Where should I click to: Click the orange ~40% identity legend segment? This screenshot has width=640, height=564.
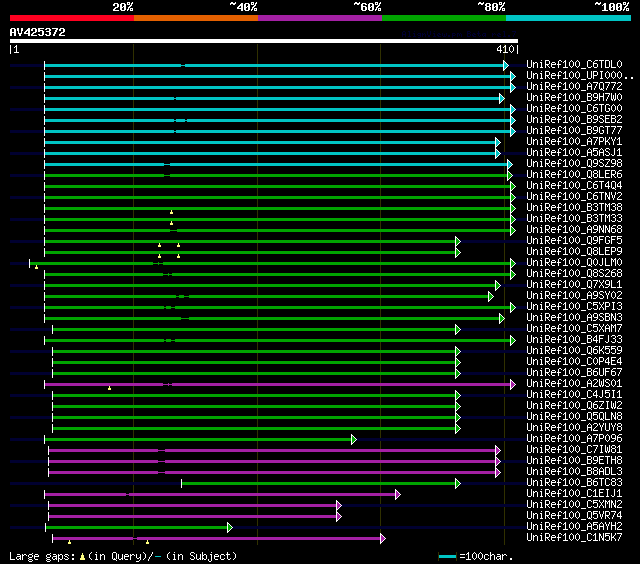tap(196, 18)
